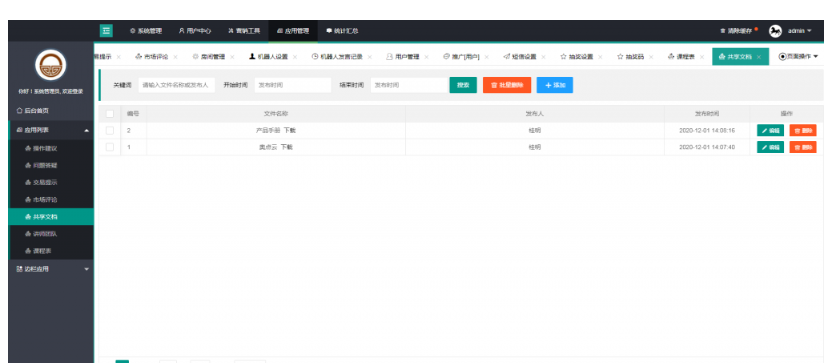The height and width of the screenshot is (363, 824).
Task: Click the 下载 link for 产品手册
Action: click(x=290, y=130)
